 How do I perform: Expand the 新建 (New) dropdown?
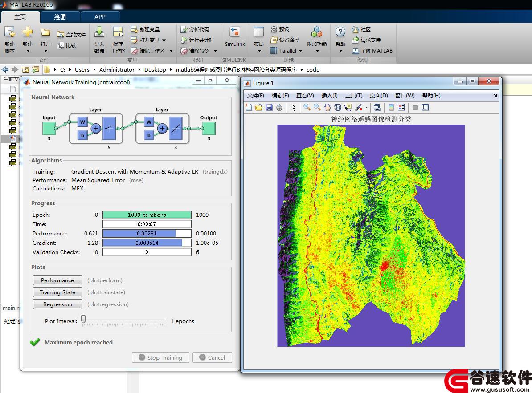[x=28, y=51]
